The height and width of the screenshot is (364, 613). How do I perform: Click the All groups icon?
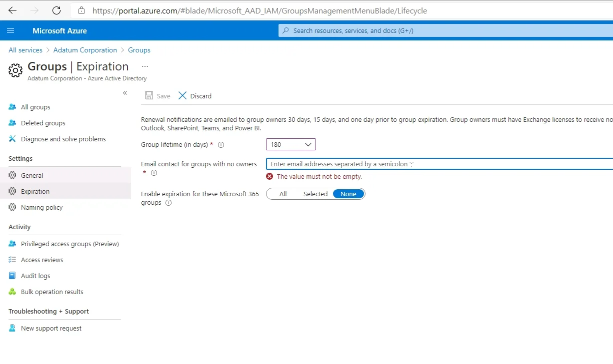coord(12,107)
